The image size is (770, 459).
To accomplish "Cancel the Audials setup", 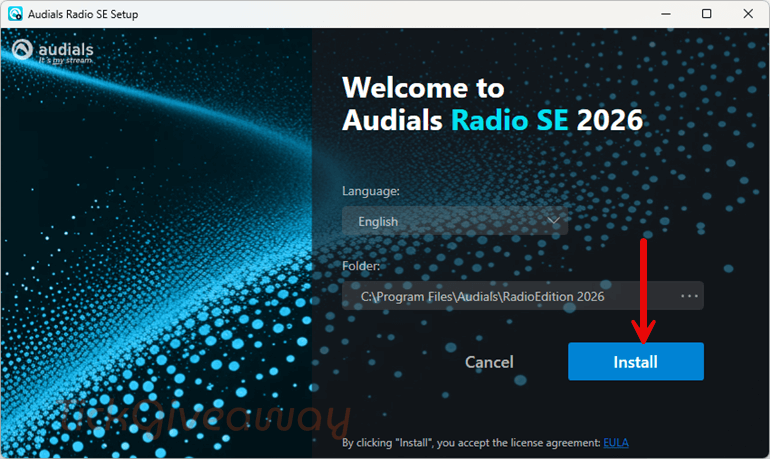I will click(489, 362).
